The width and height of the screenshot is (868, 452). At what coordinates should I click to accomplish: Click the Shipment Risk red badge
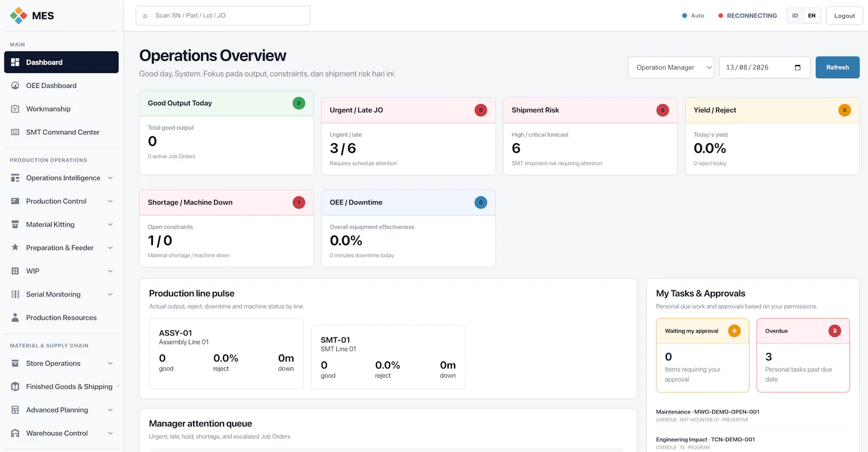click(662, 110)
